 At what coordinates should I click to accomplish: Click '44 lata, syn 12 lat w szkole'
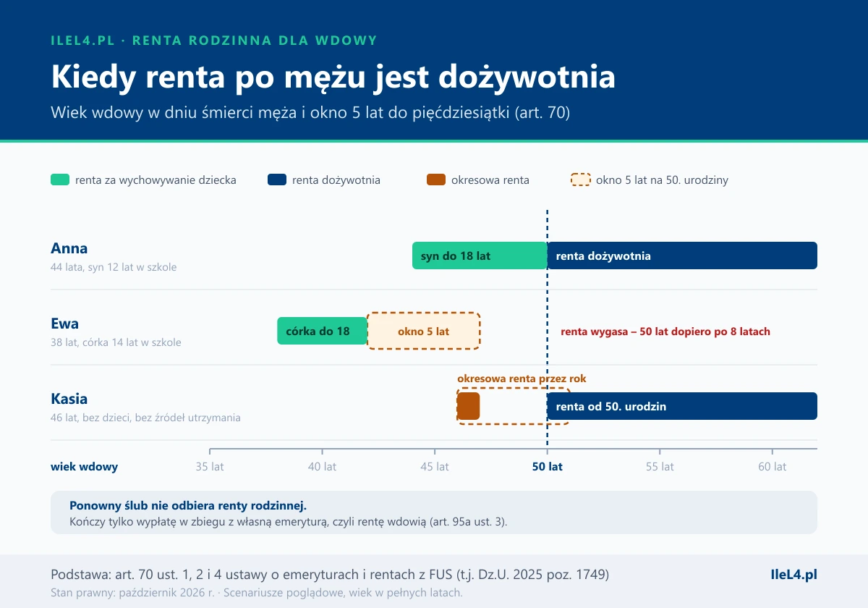pos(114,267)
